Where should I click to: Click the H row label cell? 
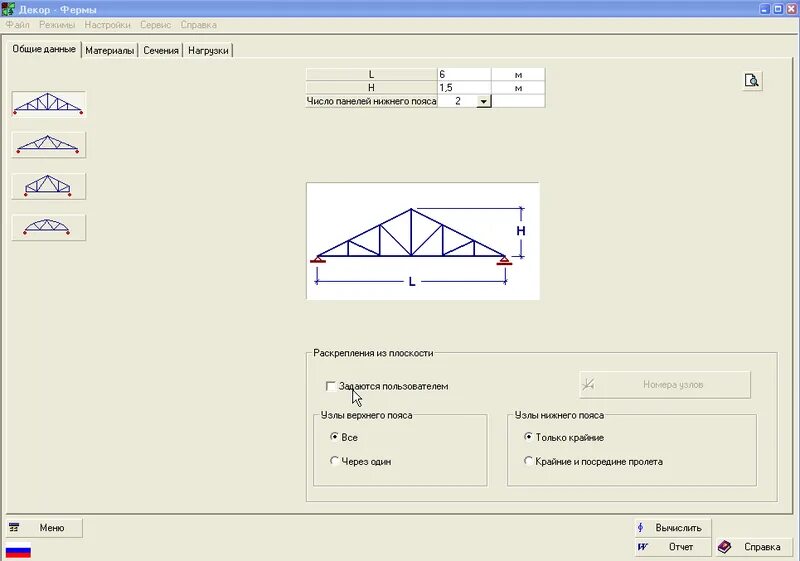371,88
